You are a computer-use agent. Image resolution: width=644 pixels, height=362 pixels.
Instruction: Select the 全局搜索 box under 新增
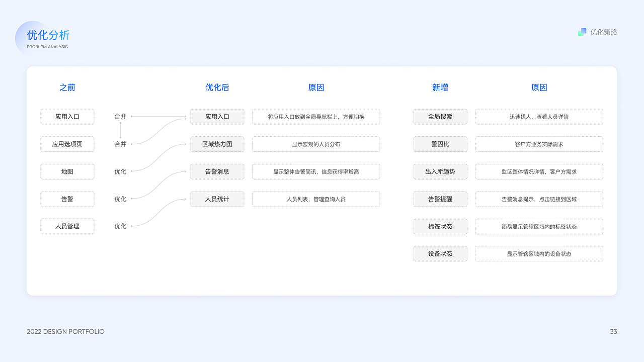440,117
